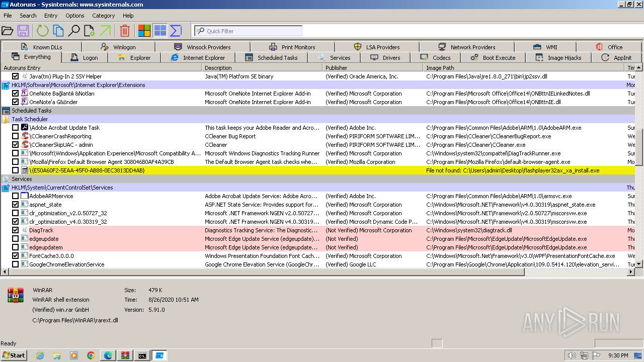644x362 pixels.
Task: Refresh the autoruns scan
Action: tap(42, 31)
